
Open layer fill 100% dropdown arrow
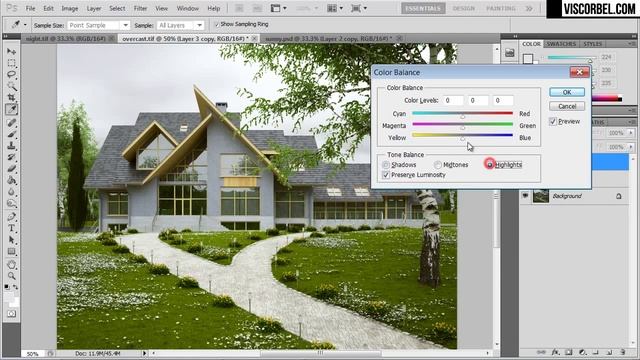point(631,147)
